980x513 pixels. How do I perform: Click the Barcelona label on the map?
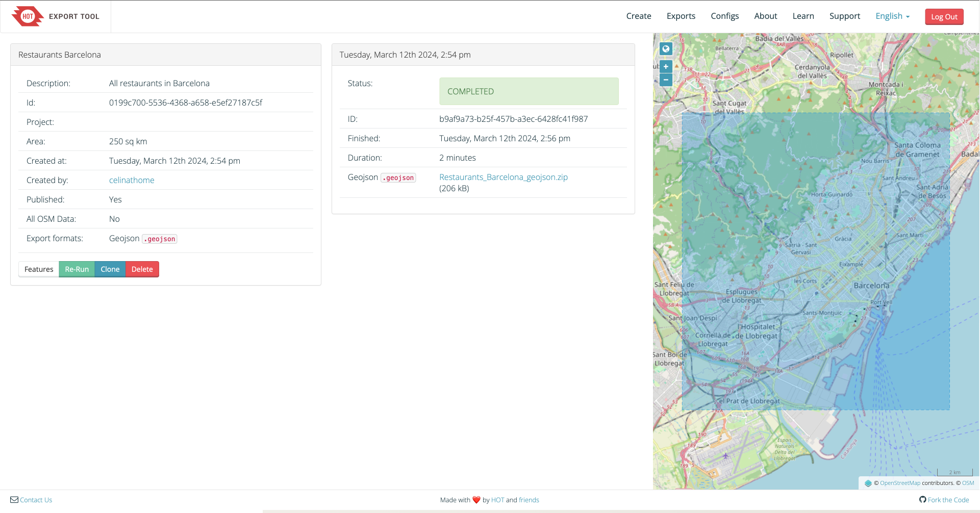tap(871, 286)
